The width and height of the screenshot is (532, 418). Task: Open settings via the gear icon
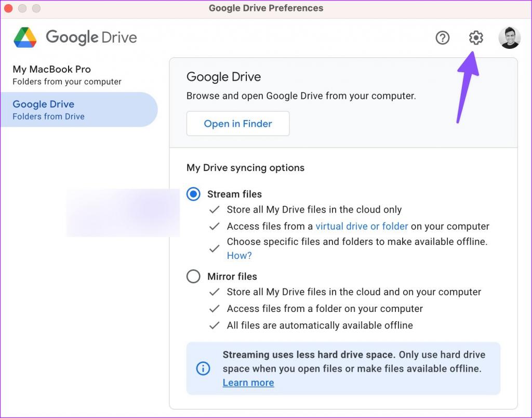(476, 37)
